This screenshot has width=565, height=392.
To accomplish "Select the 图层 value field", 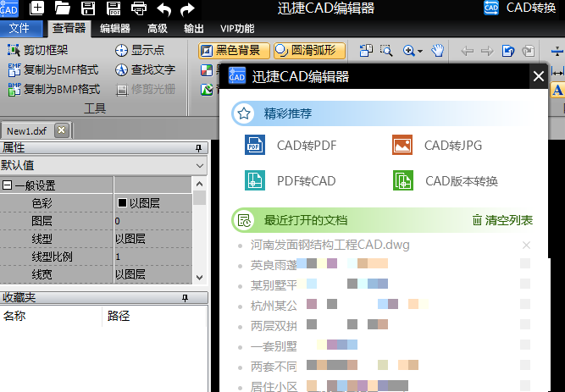I will point(153,221).
